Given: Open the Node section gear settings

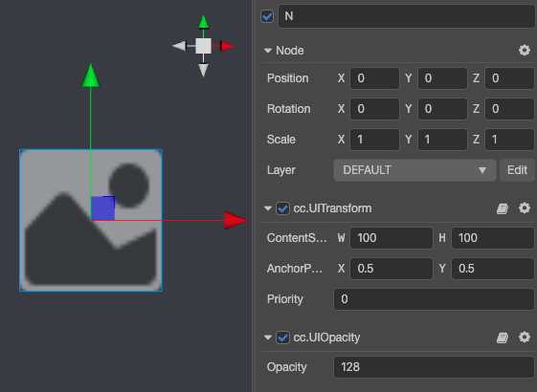Looking at the screenshot, I should point(524,51).
